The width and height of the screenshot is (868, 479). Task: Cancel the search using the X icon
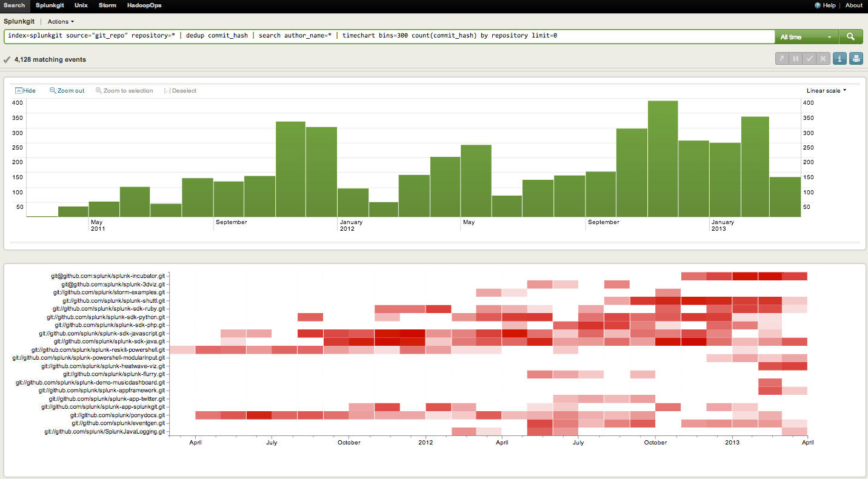pos(823,58)
